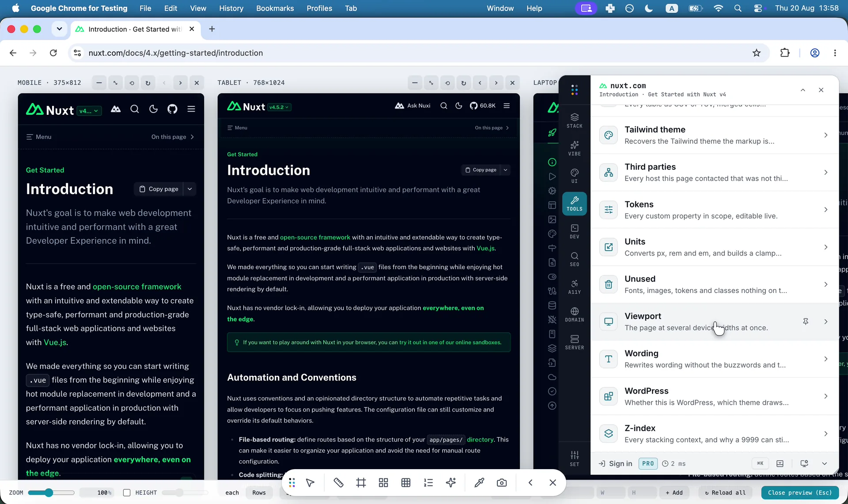This screenshot has width=848, height=504.
Task: Open the DEV section in the sidebar
Action: pos(574,231)
